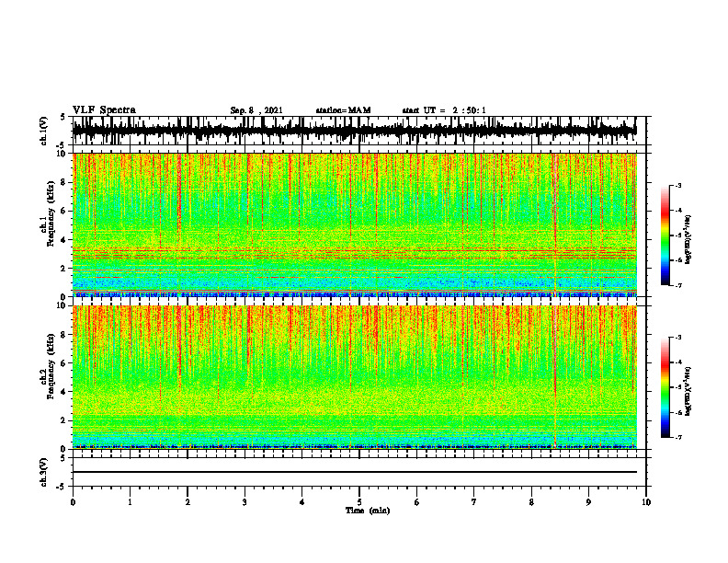Click the "2" kHz tick of ch.2 spectrogram
This screenshot has height=563, width=728.
coord(64,420)
